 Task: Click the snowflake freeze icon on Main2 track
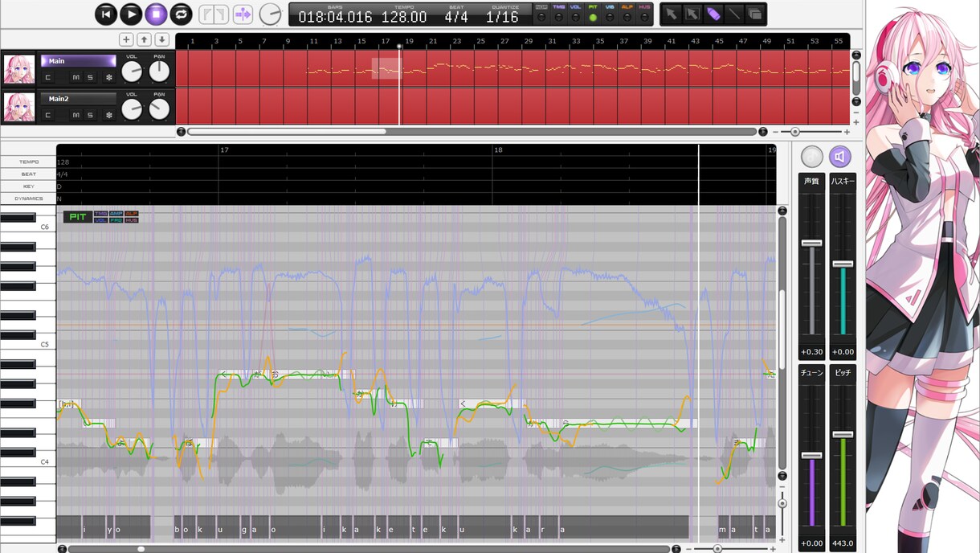click(x=109, y=115)
